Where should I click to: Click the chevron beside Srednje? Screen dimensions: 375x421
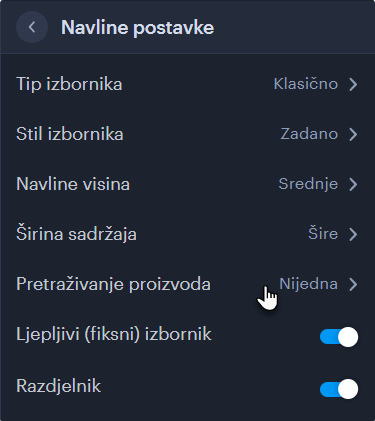353,184
